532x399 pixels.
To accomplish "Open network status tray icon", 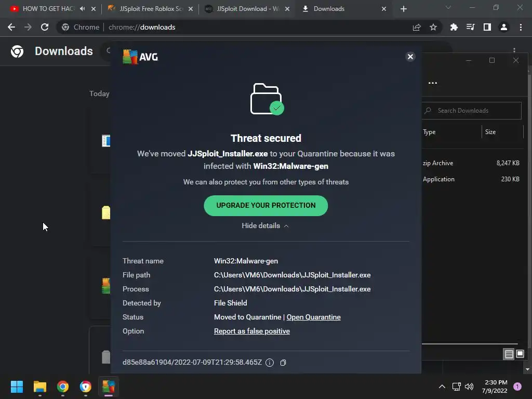I will (x=456, y=387).
